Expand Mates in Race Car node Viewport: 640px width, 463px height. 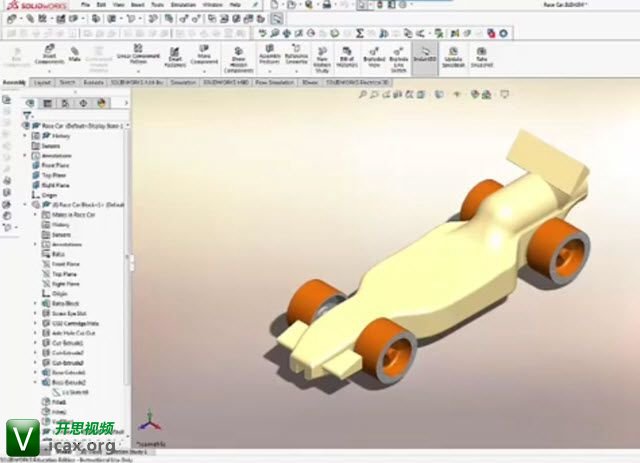pyautogui.click(x=35, y=214)
